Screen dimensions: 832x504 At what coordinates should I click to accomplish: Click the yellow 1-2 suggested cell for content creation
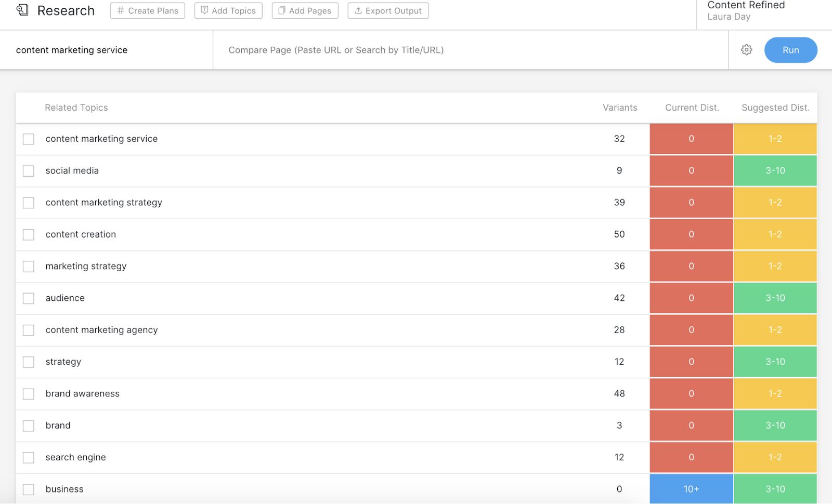775,234
